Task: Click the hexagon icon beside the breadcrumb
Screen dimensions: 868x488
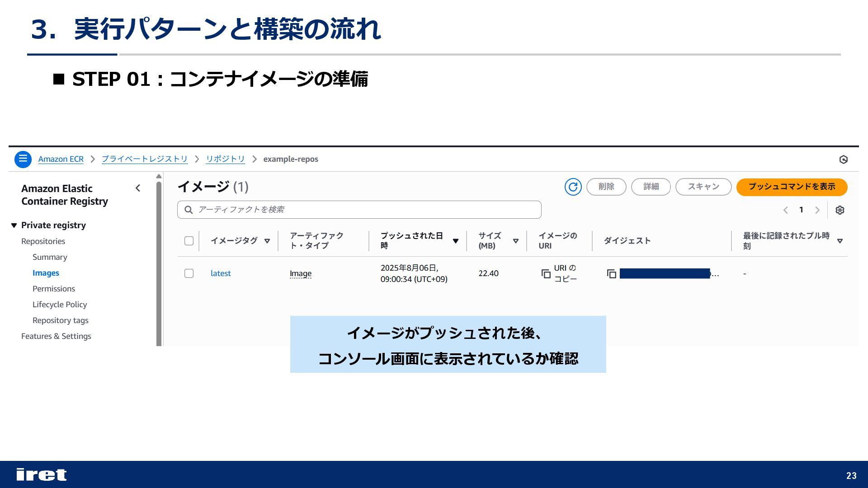Action: (844, 160)
